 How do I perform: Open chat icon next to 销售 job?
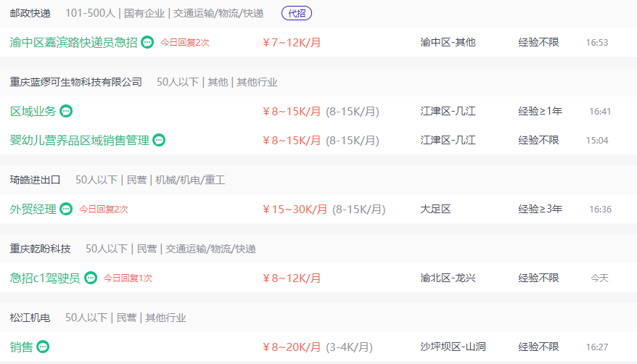point(43,347)
